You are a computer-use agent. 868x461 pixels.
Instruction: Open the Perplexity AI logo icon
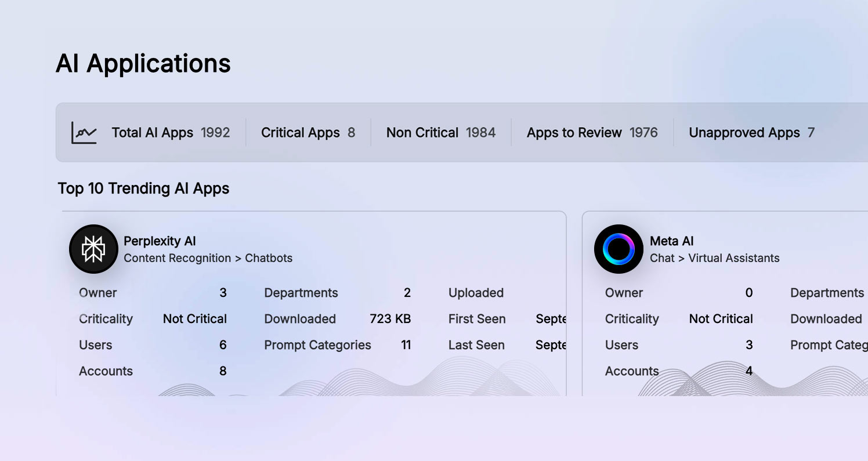[93, 249]
